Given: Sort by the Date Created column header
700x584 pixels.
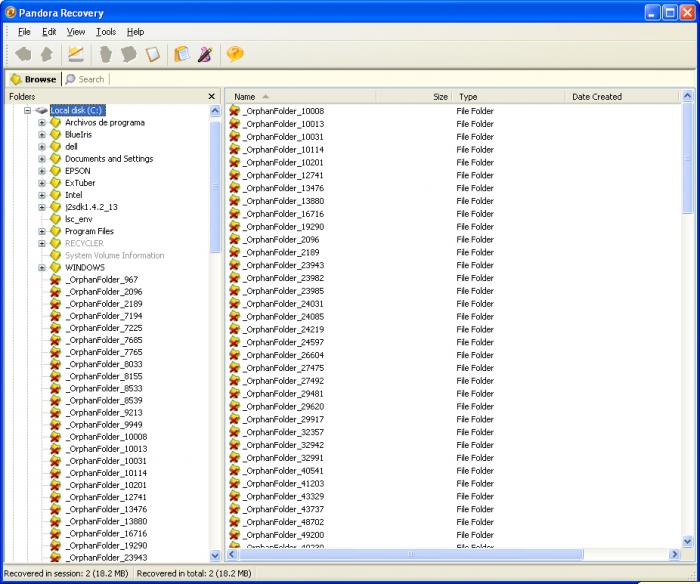Looking at the screenshot, I should pyautogui.click(x=621, y=96).
